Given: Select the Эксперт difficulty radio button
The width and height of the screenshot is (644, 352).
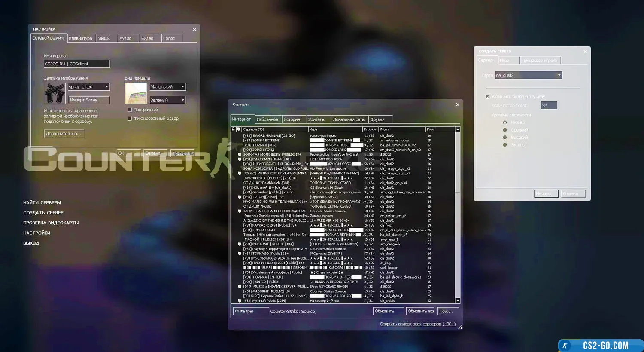Looking at the screenshot, I should (505, 145).
